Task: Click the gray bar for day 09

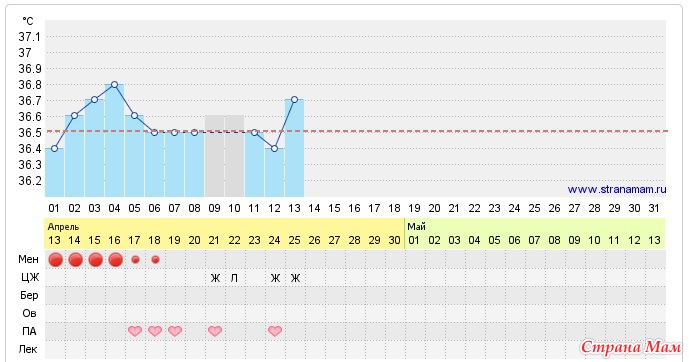Action: coord(214,156)
